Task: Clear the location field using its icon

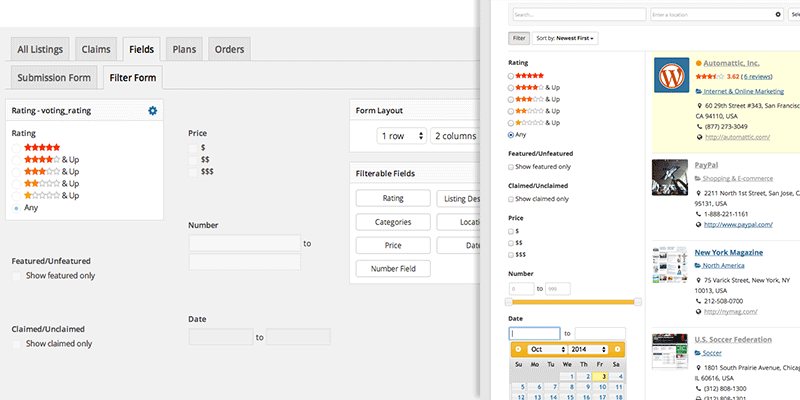Action: [x=778, y=15]
